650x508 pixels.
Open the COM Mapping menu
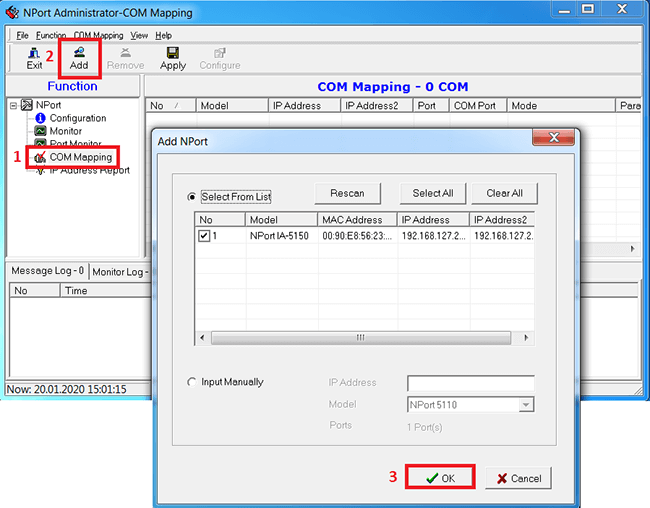tap(98, 36)
